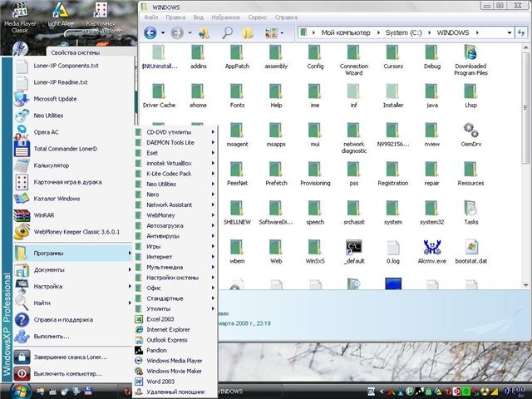Open the Fonts folder
This screenshot has width=532, height=399.
pyautogui.click(x=237, y=96)
